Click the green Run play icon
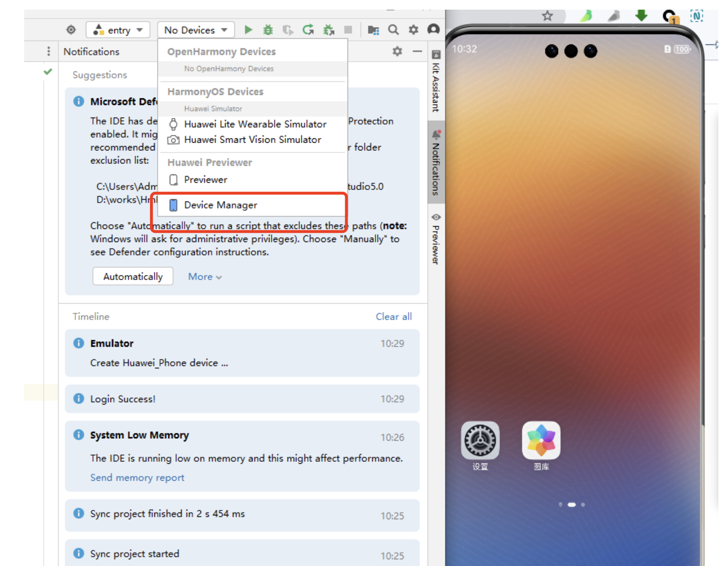Screen dimensions: 728x566 coord(248,30)
